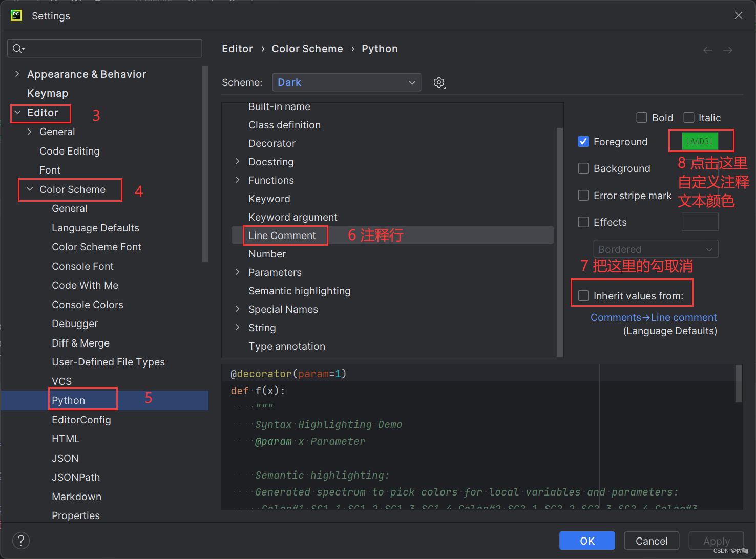Collapse the Editor tree node

tap(17, 113)
